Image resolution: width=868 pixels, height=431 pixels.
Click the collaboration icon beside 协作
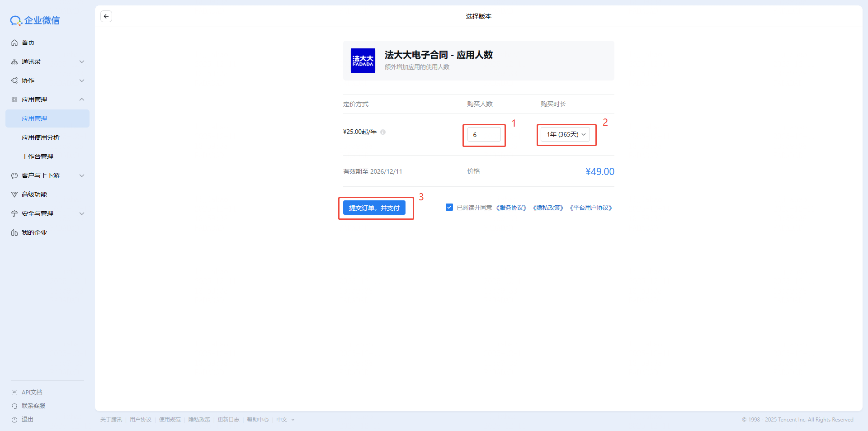[14, 81]
